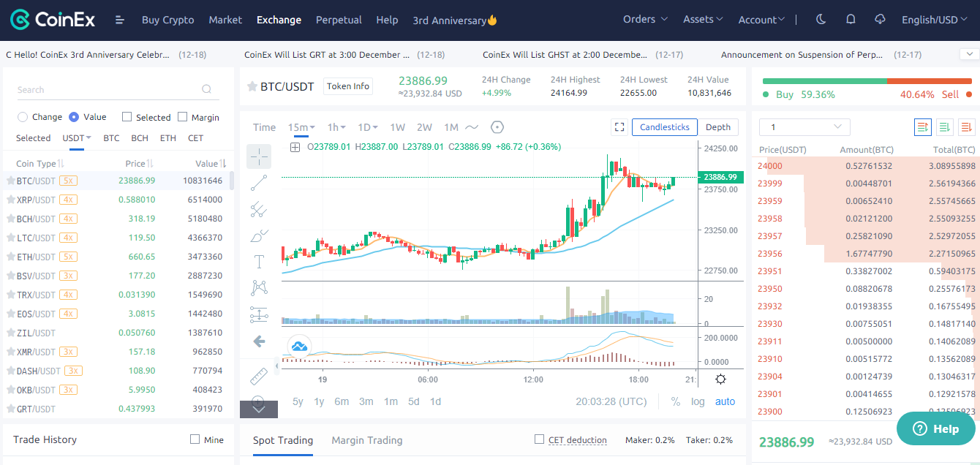Viewport: 980px width, 465px height.
Task: Select the 5y chart range
Action: (x=298, y=401)
